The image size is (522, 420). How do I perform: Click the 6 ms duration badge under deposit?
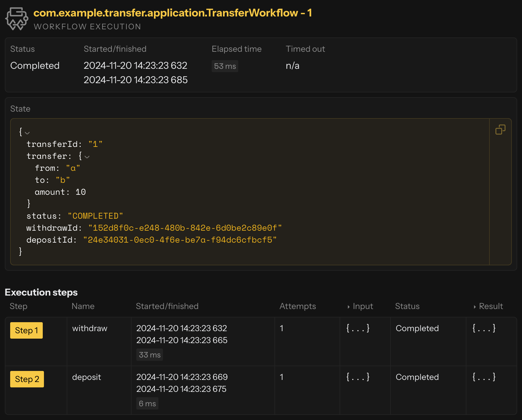147,403
